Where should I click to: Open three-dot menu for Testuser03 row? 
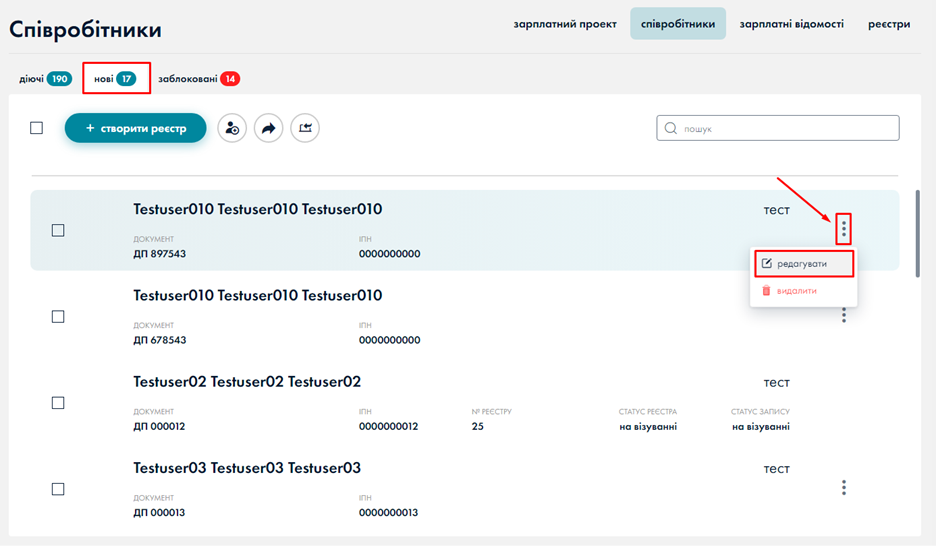point(844,488)
